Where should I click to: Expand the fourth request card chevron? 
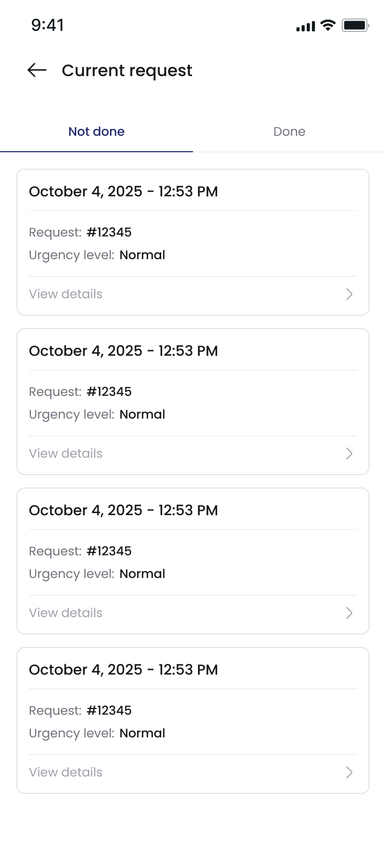pyautogui.click(x=349, y=772)
